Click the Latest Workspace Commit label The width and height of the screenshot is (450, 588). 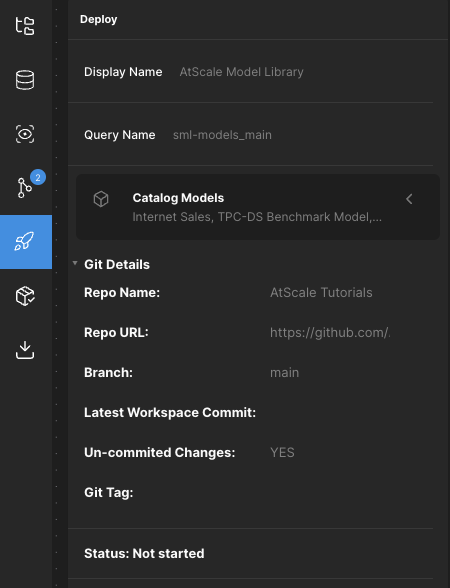pyautogui.click(x=170, y=412)
